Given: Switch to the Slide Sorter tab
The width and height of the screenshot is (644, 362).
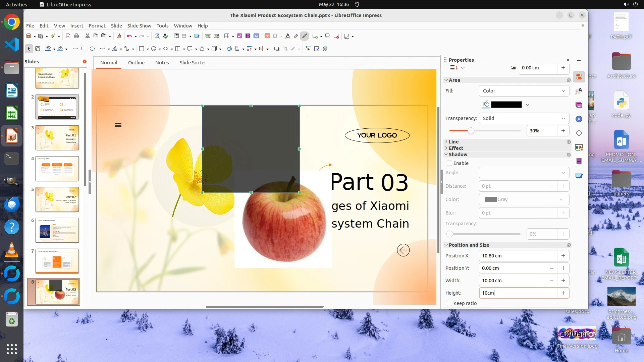Looking at the screenshot, I should click(x=193, y=63).
